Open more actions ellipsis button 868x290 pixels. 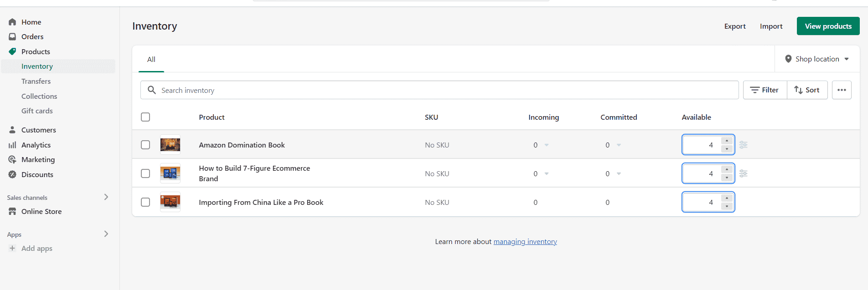point(842,90)
